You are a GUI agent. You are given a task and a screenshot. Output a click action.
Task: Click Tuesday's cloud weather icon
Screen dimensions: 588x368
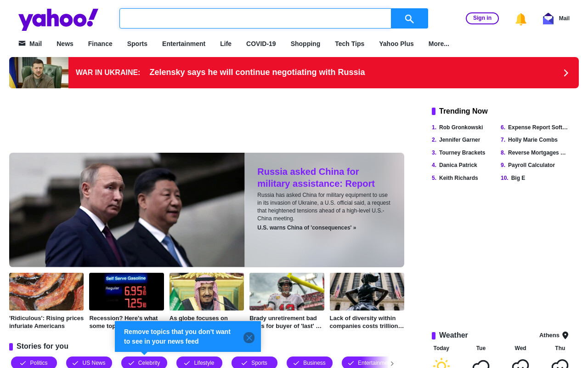click(x=481, y=364)
